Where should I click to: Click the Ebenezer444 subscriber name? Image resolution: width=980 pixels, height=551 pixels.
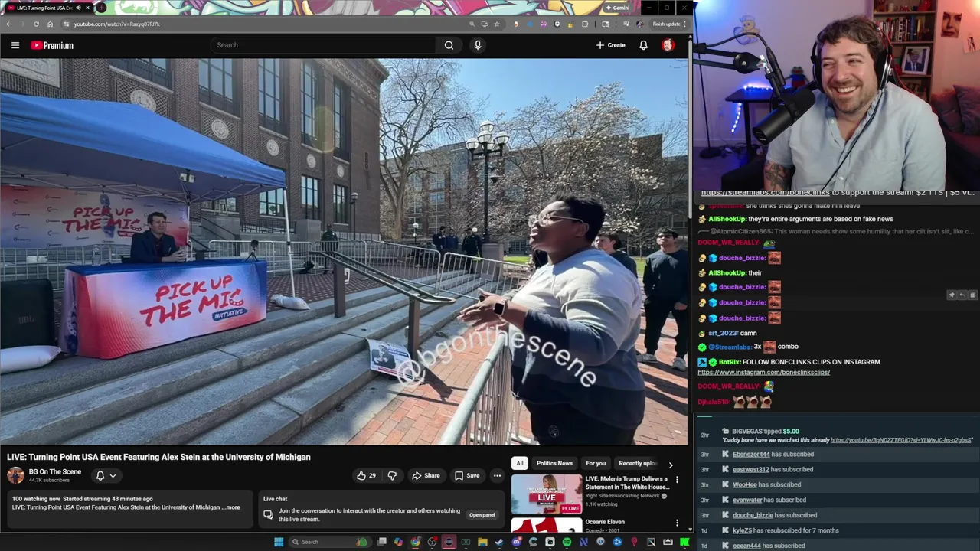pyautogui.click(x=751, y=455)
